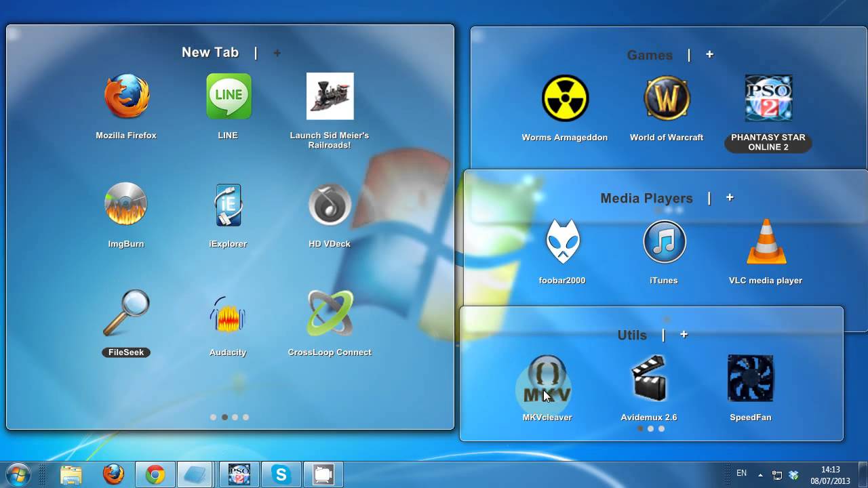Switch to third page dot in New Tab panel

click(x=235, y=418)
